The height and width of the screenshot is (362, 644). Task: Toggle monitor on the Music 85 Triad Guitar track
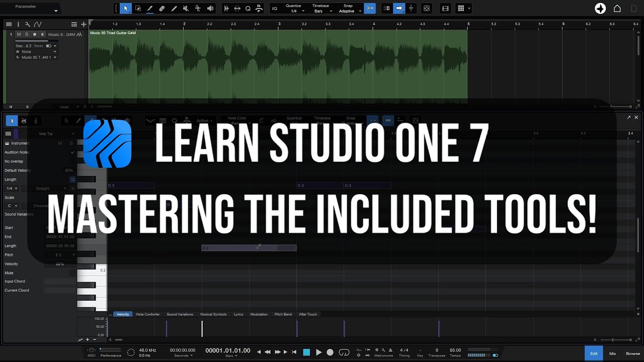pyautogui.click(x=42, y=34)
